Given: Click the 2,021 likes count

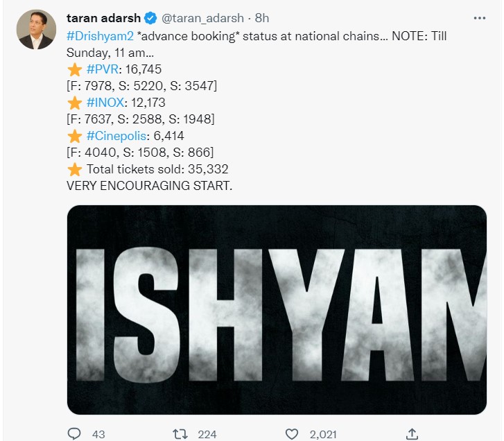Looking at the screenshot, I should coord(322,434).
